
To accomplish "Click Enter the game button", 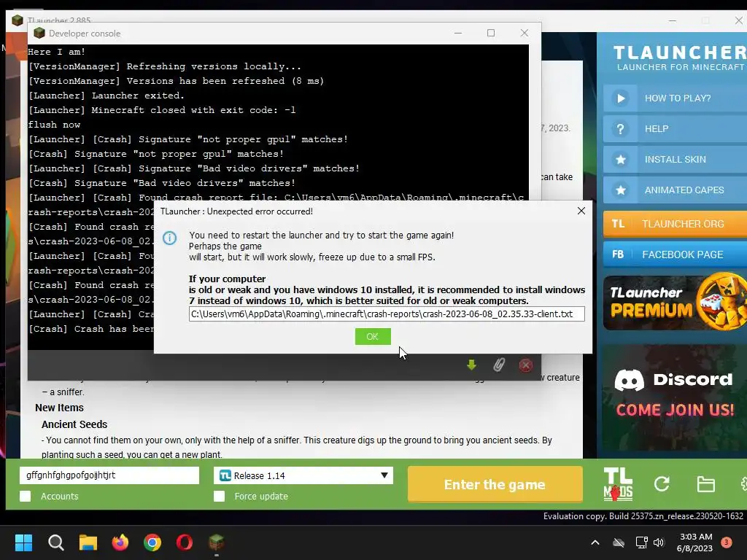I will click(495, 484).
